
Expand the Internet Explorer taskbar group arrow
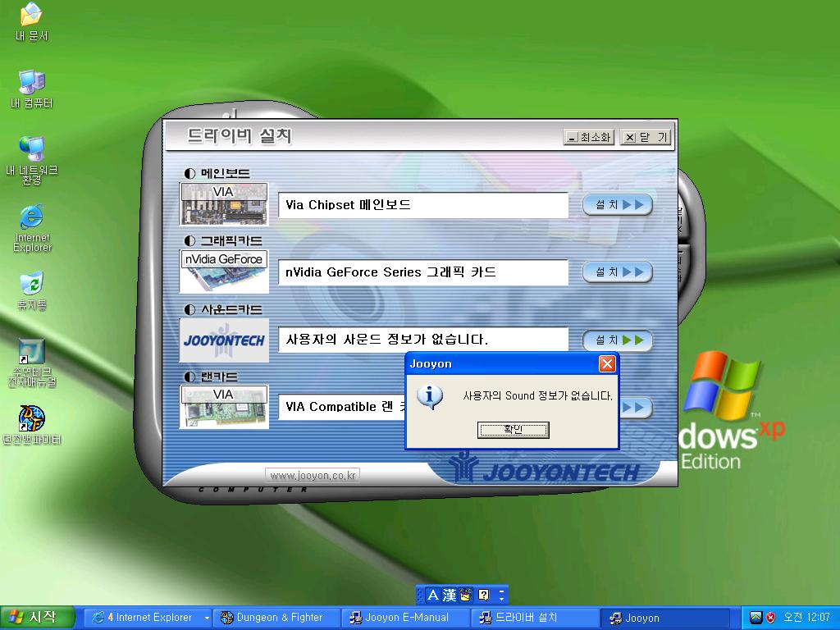tap(207, 618)
